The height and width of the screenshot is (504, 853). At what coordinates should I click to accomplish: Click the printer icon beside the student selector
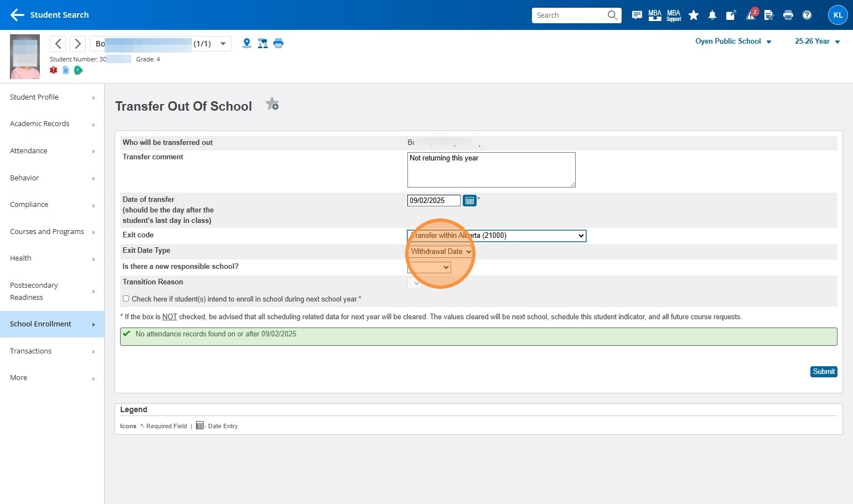tap(278, 43)
